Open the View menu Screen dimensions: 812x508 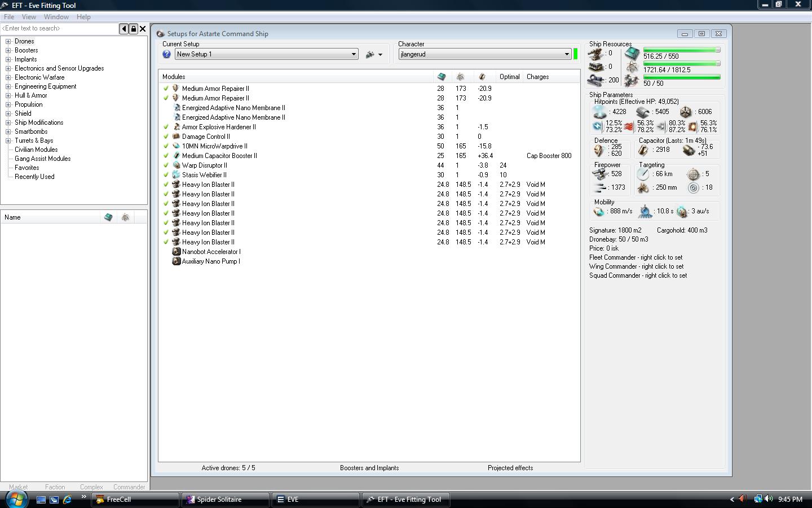29,17
